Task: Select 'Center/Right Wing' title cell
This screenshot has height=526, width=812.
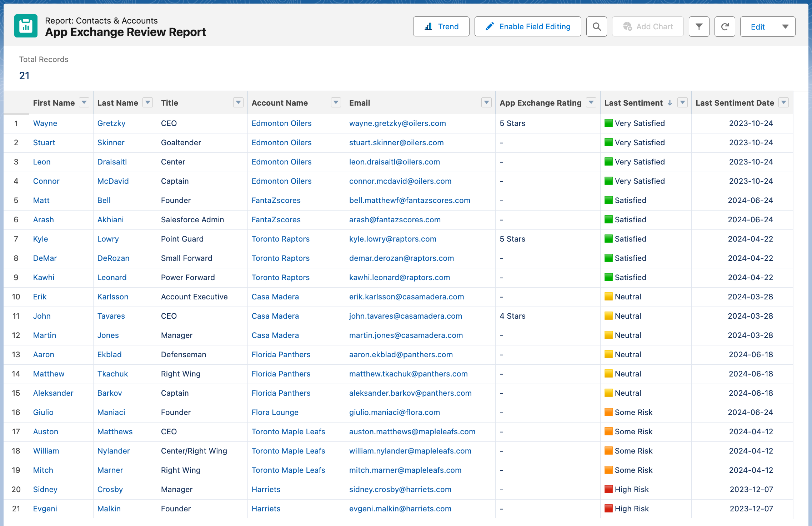Action: (194, 451)
